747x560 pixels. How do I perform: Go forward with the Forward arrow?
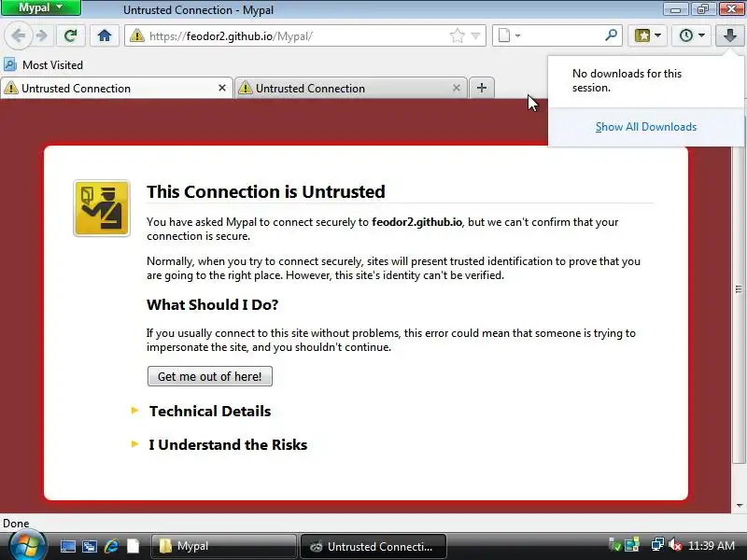(x=42, y=35)
